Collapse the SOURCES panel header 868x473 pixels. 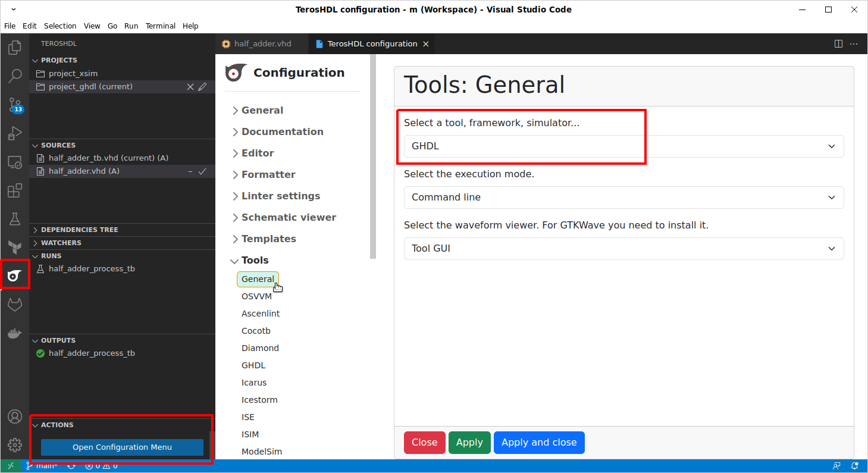[123, 145]
